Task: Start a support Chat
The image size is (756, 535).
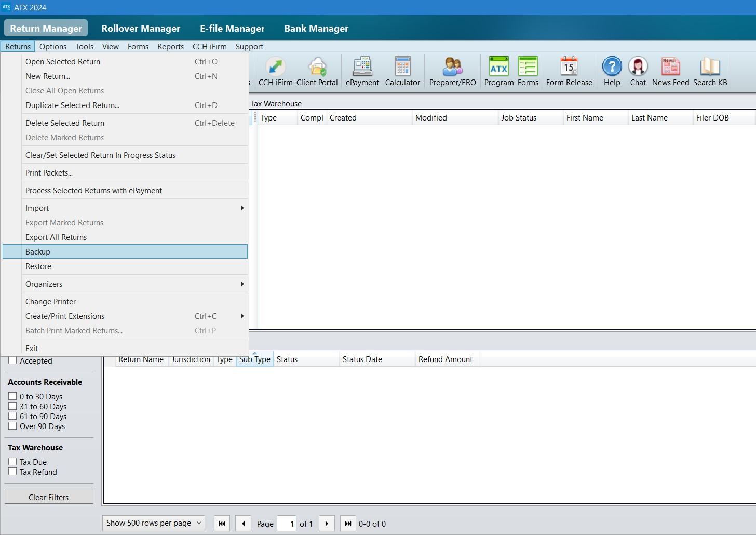Action: (638, 72)
